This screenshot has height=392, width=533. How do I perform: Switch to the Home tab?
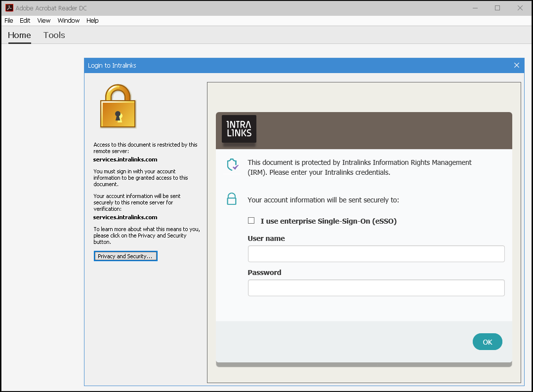[19, 36]
